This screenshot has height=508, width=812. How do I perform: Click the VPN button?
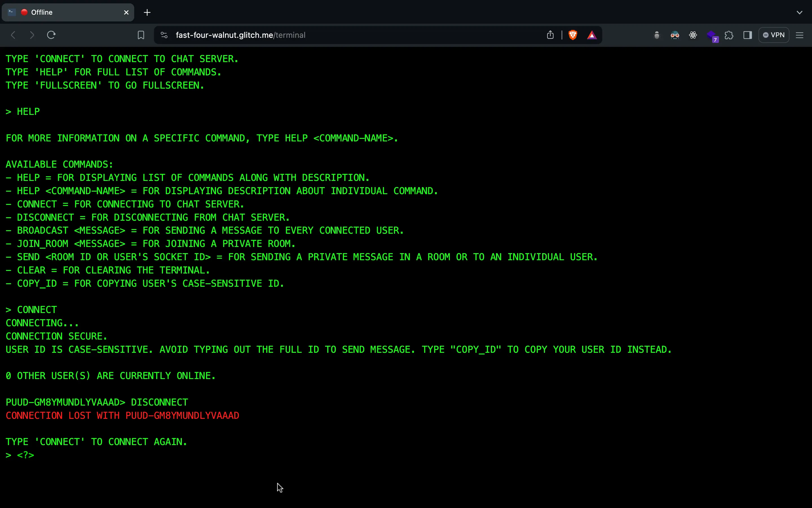click(774, 35)
